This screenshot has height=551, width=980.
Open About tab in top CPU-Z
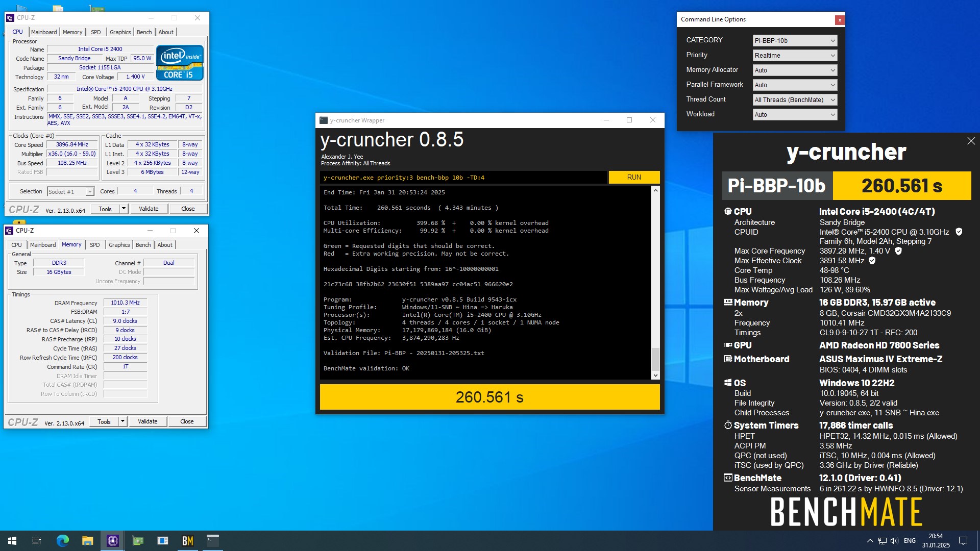[x=166, y=32]
